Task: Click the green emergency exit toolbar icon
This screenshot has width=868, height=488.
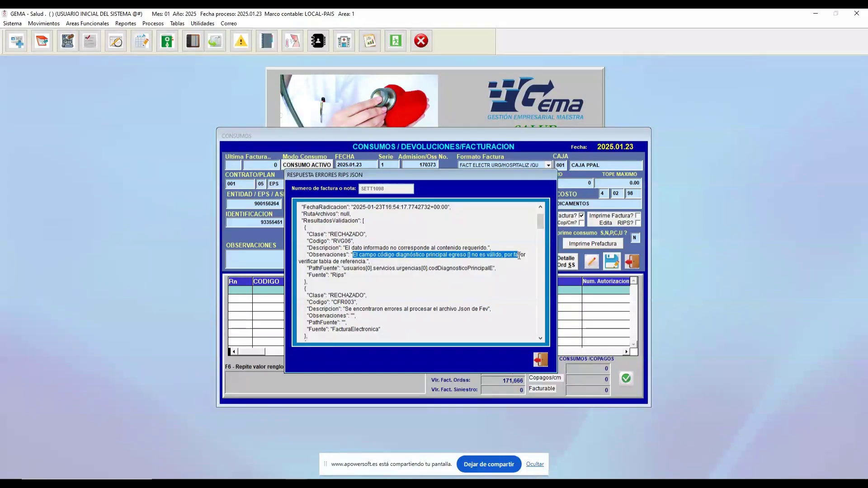Action: pos(396,41)
